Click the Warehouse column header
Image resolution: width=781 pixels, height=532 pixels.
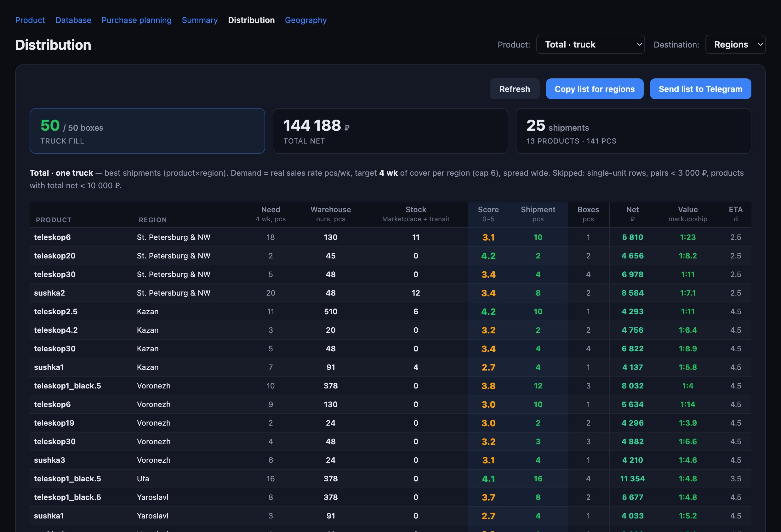(x=330, y=214)
